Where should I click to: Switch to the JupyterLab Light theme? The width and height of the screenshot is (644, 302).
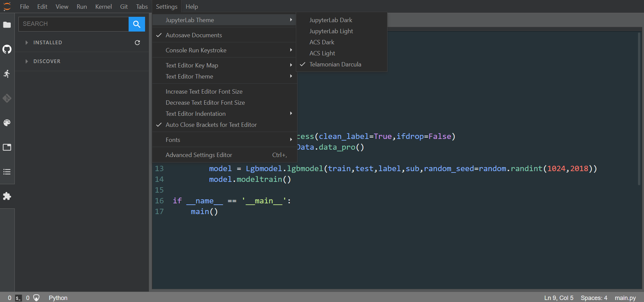coord(342,31)
